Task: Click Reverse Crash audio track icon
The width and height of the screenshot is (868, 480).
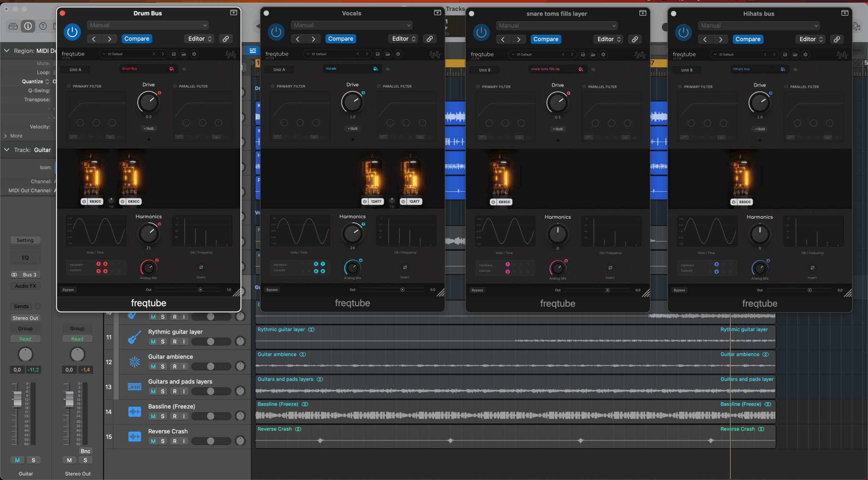Action: (x=134, y=437)
